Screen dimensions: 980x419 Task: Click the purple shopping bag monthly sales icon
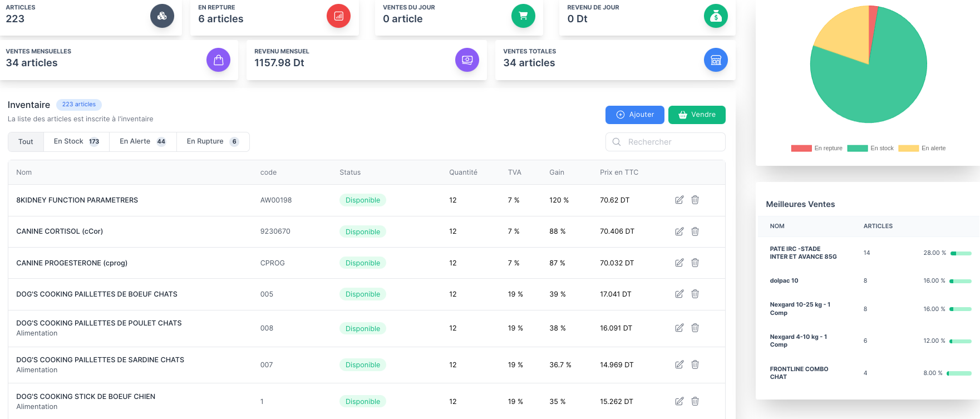[x=218, y=60]
